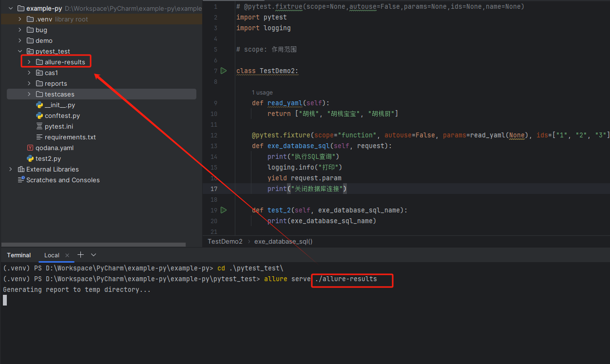Click the qodana.yaml file icon
This screenshot has height=364, width=610.
[30, 148]
